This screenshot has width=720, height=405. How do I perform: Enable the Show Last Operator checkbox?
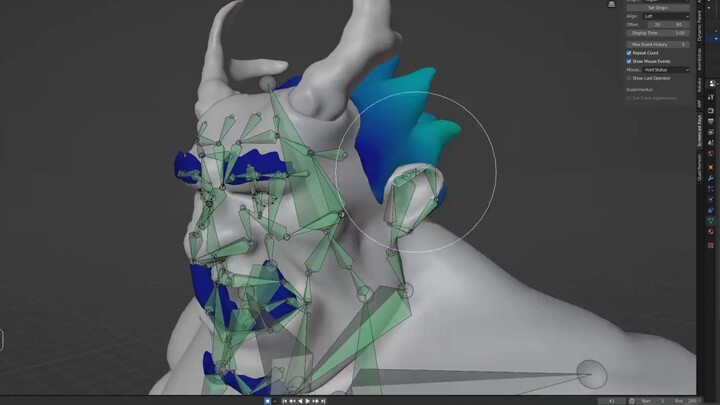[629, 78]
